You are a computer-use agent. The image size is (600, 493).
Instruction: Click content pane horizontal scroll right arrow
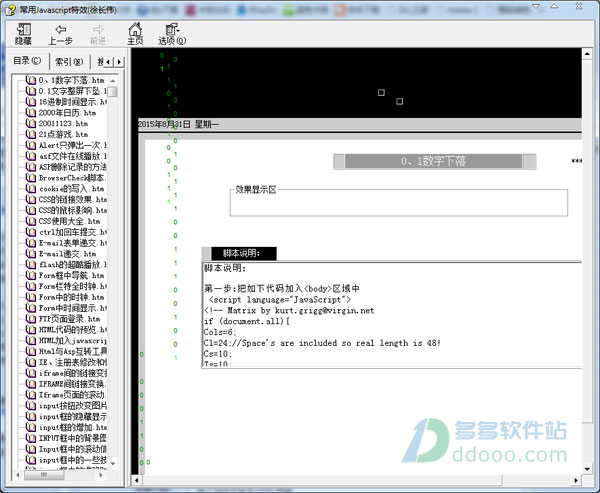(576, 480)
